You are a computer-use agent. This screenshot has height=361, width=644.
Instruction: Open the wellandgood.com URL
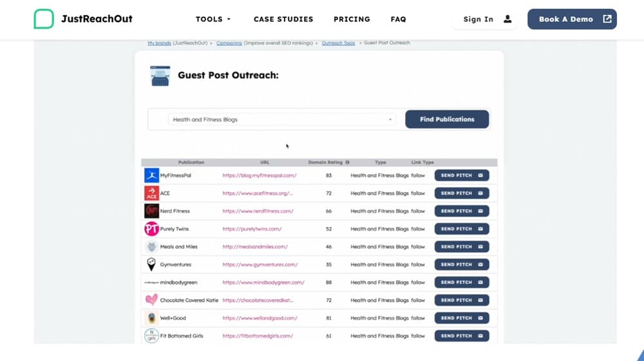pyautogui.click(x=260, y=318)
